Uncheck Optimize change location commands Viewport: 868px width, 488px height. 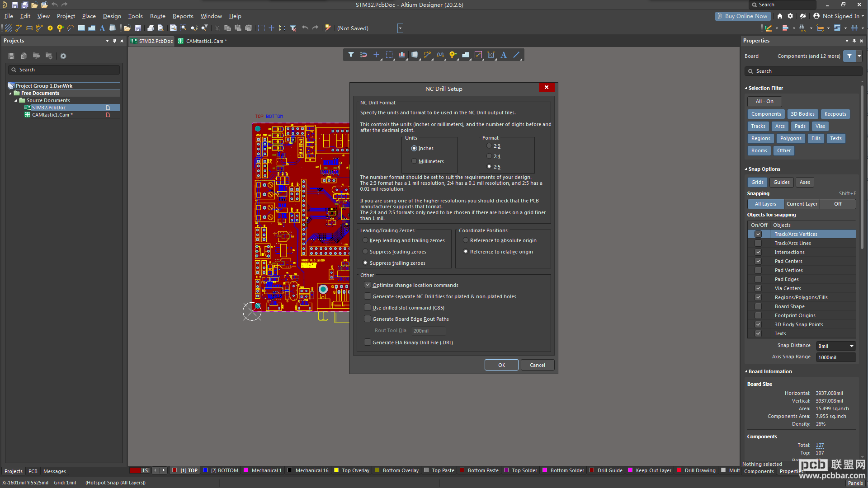[x=368, y=285]
